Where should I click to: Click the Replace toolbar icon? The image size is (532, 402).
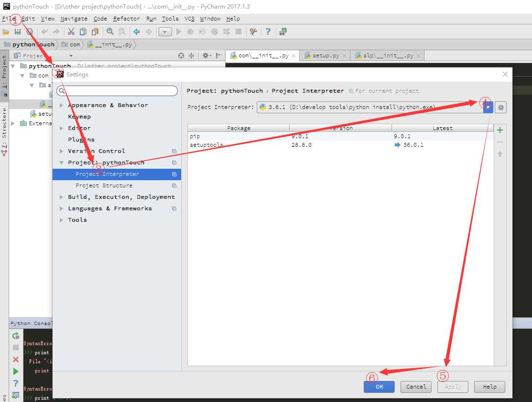click(x=122, y=32)
